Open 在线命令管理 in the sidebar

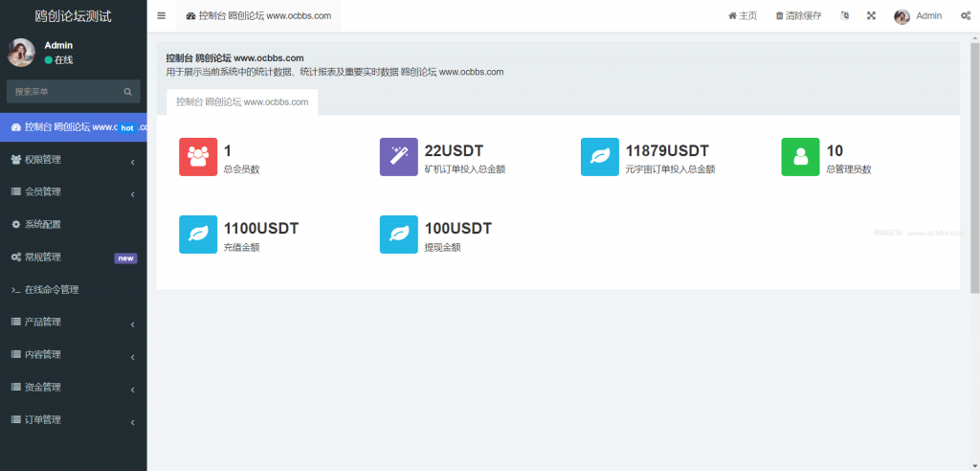pyautogui.click(x=74, y=290)
